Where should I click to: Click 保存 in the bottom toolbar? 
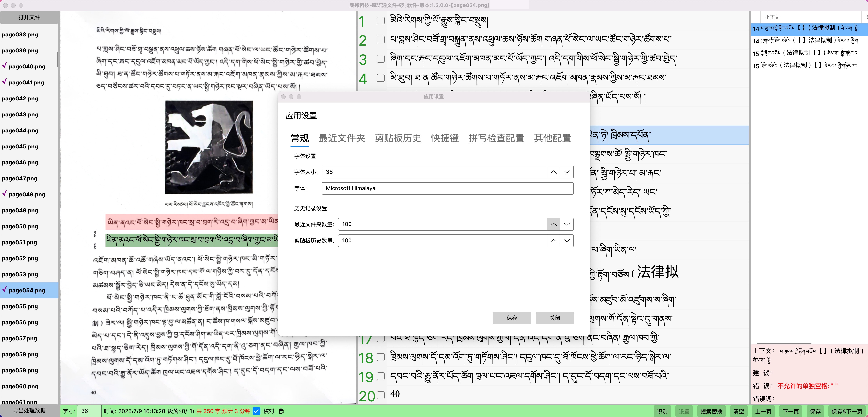tap(815, 411)
